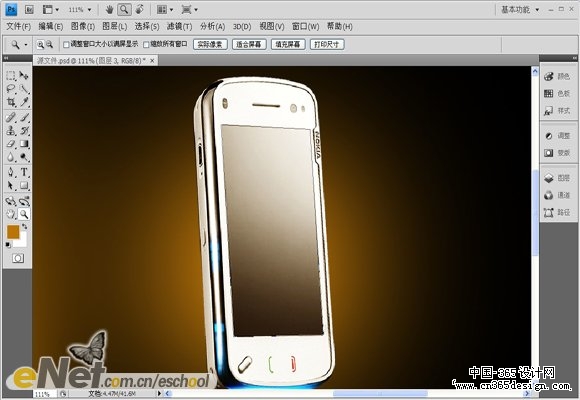Enable 缩放所有窗口 checkbox

point(146,45)
